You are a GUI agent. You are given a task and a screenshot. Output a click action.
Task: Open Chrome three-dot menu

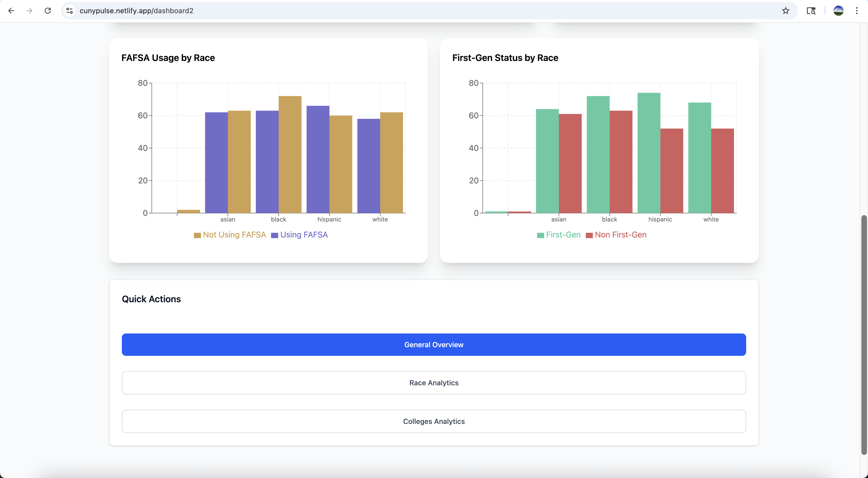[x=857, y=11]
